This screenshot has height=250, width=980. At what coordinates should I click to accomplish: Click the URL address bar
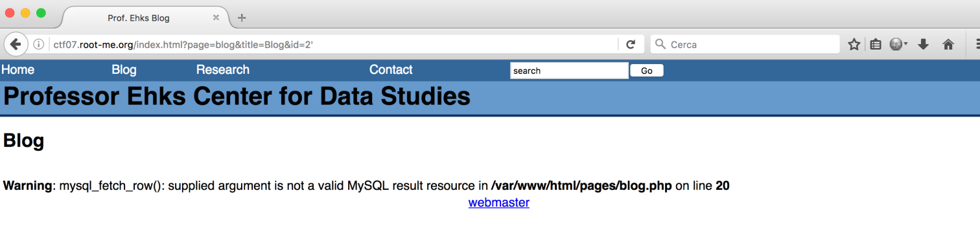[334, 44]
